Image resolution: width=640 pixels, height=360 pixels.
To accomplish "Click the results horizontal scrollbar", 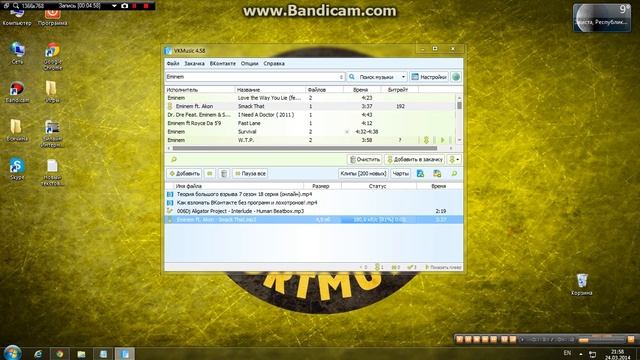I will pyautogui.click(x=304, y=148).
